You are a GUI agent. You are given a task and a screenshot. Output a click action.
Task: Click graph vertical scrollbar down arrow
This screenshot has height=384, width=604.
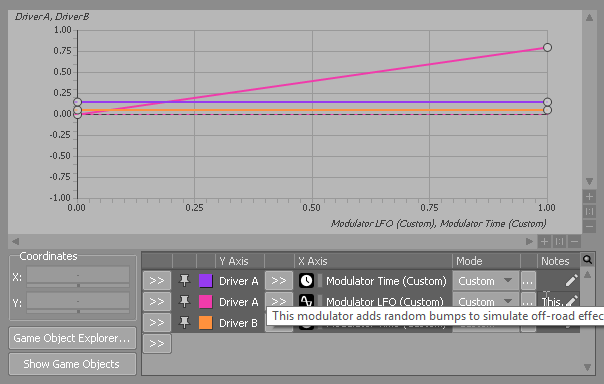click(589, 181)
